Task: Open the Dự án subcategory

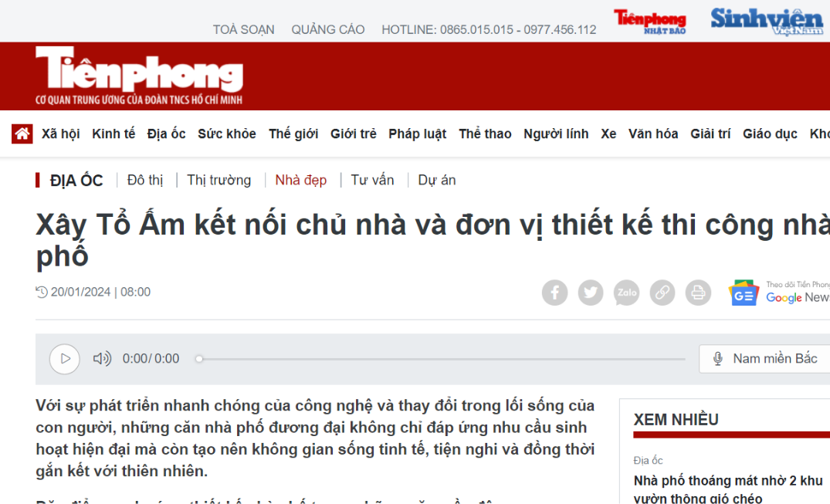Action: 437,180
